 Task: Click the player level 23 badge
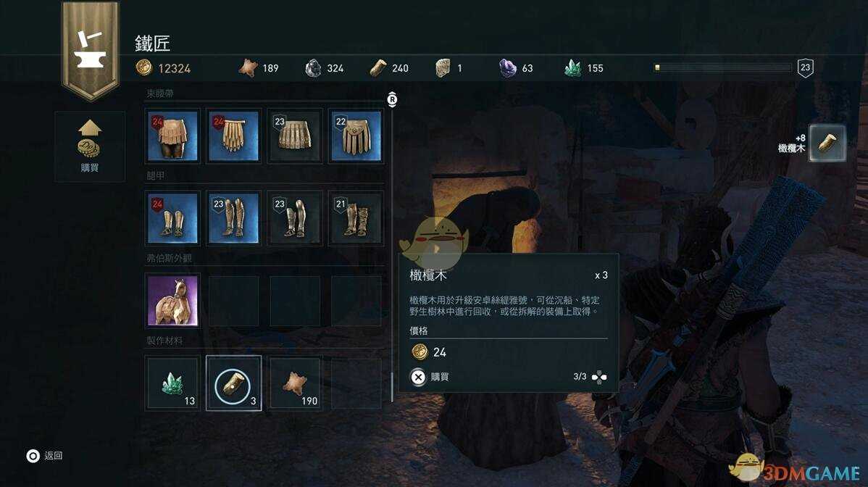[806, 68]
